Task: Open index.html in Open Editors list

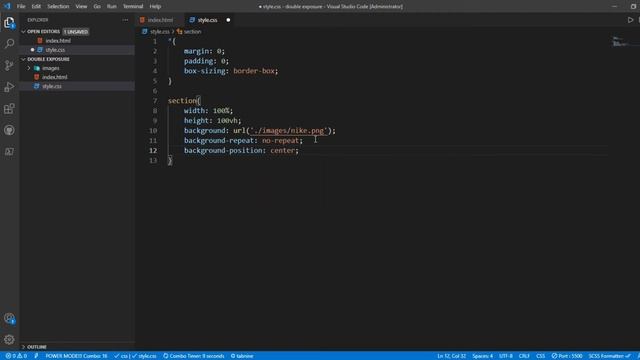Action: (58, 41)
